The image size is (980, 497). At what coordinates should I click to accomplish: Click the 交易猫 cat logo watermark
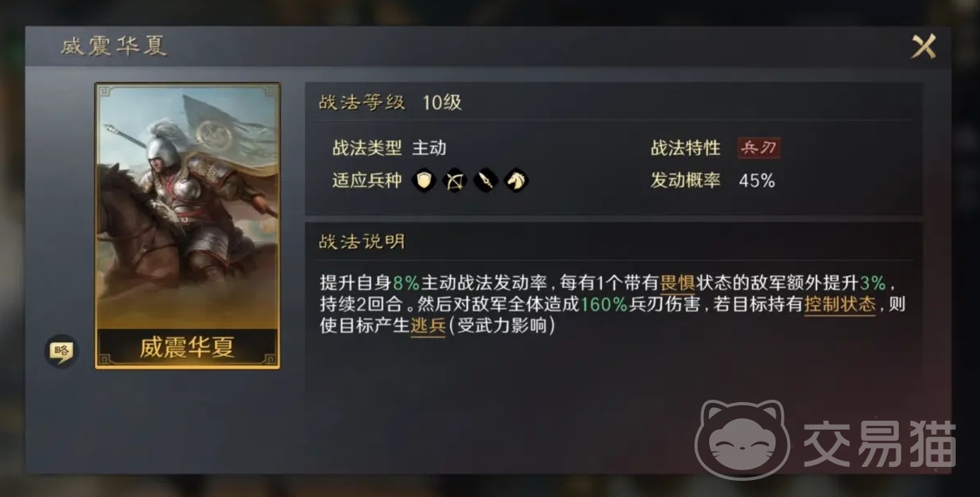(742, 439)
